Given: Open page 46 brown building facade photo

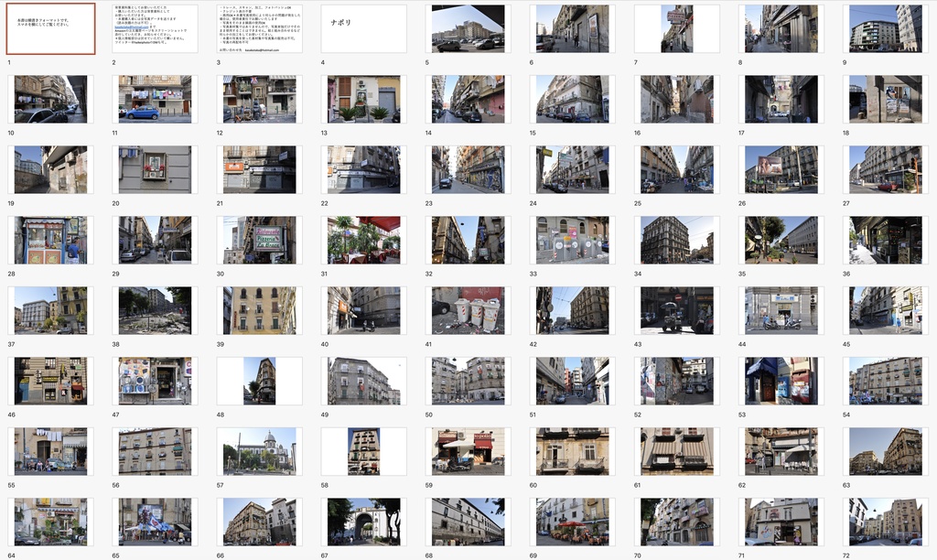Looking at the screenshot, I should click(51, 382).
